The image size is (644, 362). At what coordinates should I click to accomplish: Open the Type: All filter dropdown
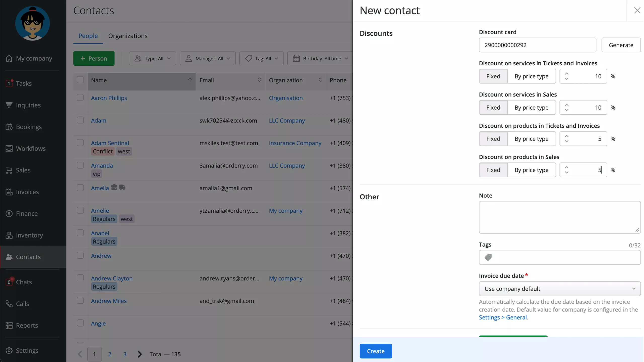(x=152, y=58)
